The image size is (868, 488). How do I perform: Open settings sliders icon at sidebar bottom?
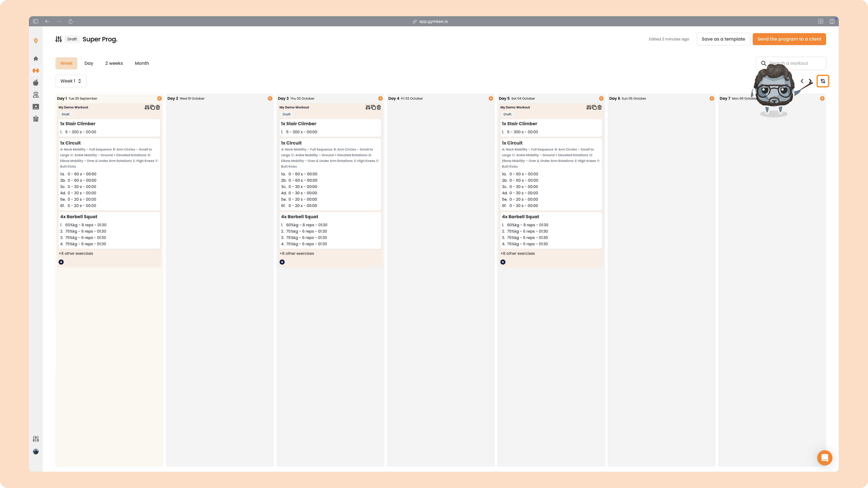tap(36, 439)
